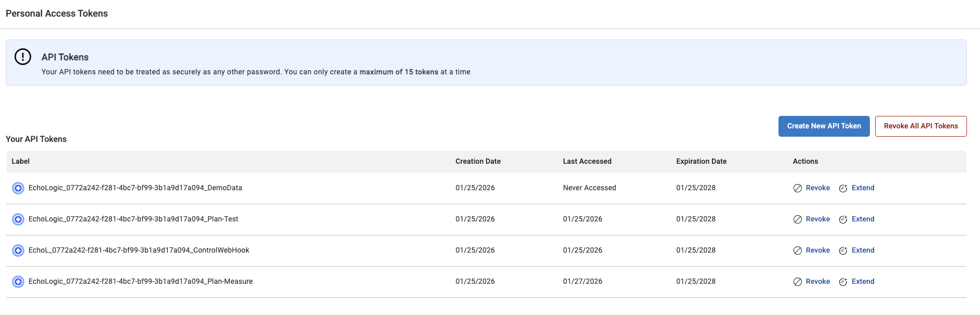Click the alert icon in the API Tokens banner
Image resolution: width=980 pixels, height=315 pixels.
coord(23,57)
